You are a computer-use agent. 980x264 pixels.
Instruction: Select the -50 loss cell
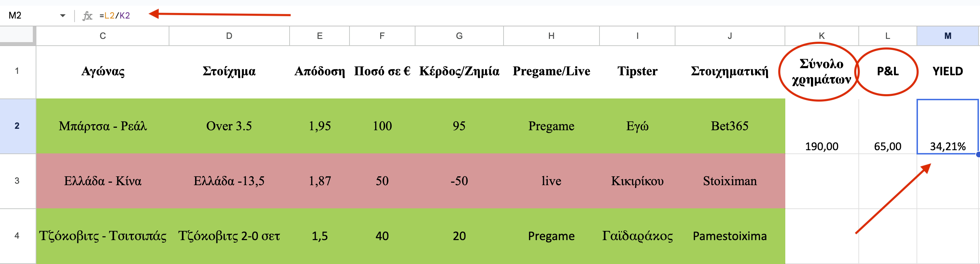tap(459, 181)
